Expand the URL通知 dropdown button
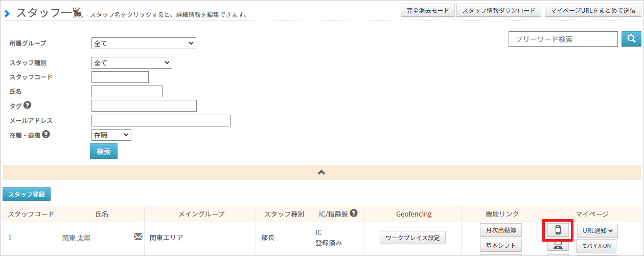 (597, 230)
